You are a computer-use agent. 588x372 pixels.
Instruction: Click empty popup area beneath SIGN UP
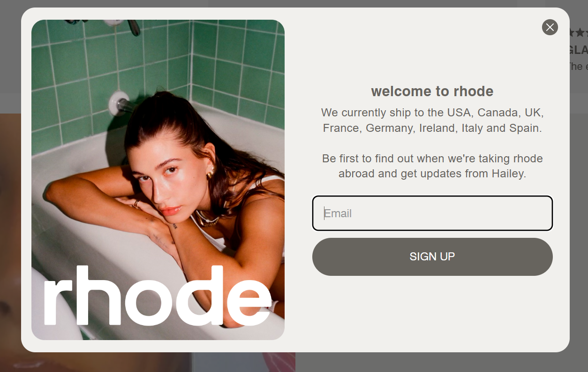coord(432,312)
